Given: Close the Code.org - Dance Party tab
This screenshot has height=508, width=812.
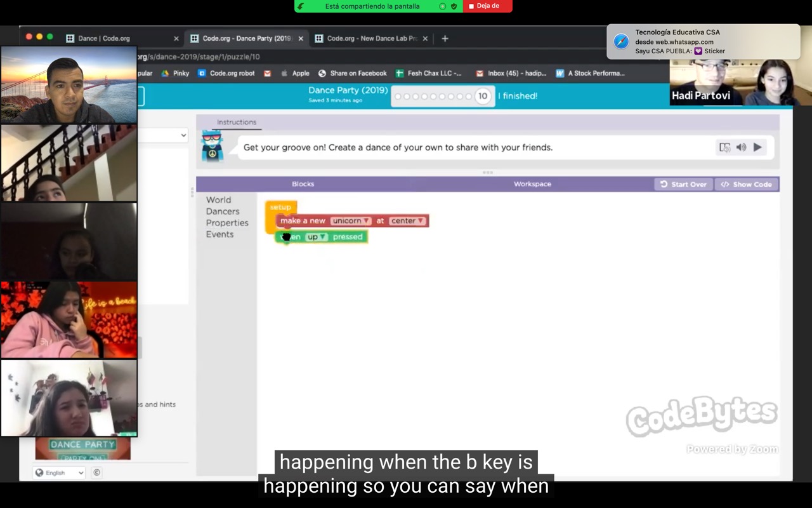Looking at the screenshot, I should click(x=301, y=39).
